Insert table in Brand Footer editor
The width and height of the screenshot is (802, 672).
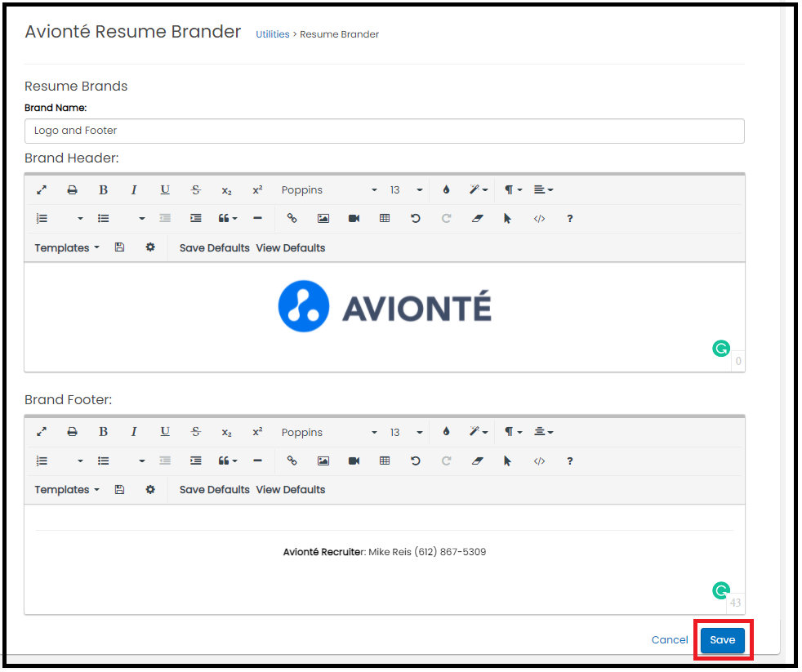(385, 461)
